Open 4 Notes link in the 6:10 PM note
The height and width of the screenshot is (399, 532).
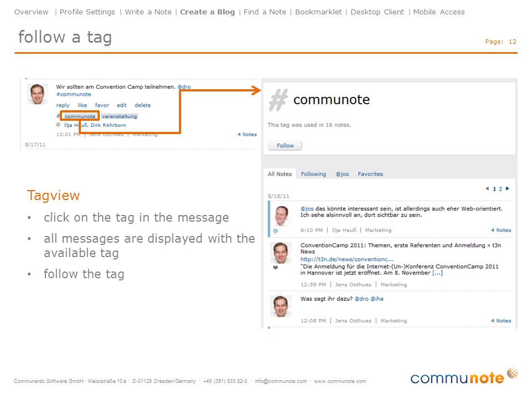click(501, 230)
